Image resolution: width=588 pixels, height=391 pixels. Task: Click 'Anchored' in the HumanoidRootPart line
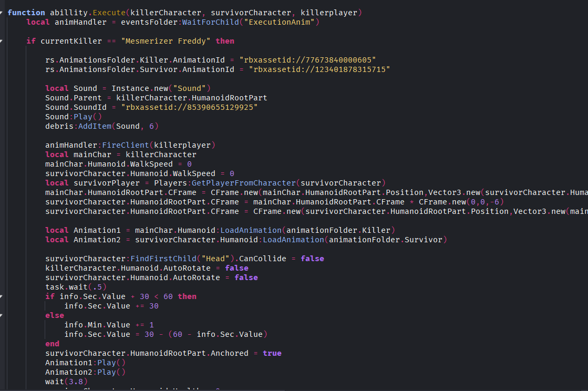click(x=230, y=353)
